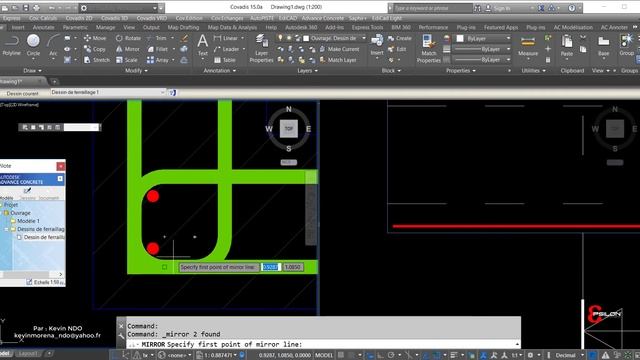640x360 pixels.
Task: Click the ByLayer white color swatch
Action: click(460, 38)
